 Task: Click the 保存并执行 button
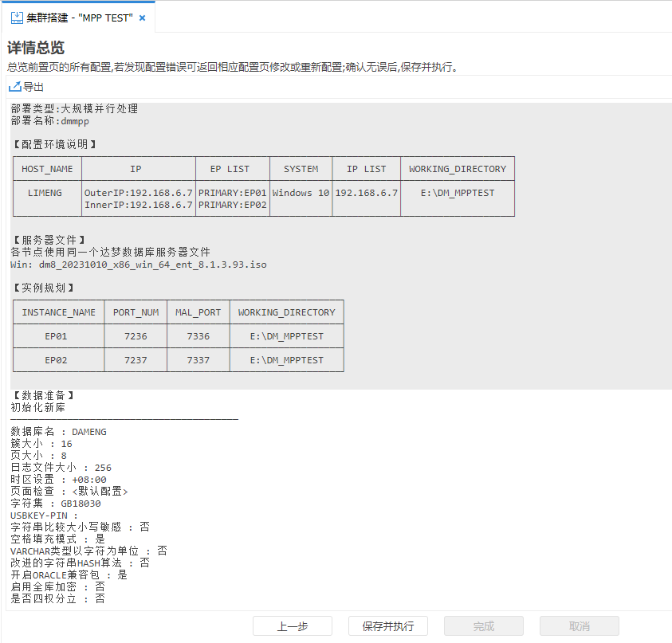coord(387,625)
